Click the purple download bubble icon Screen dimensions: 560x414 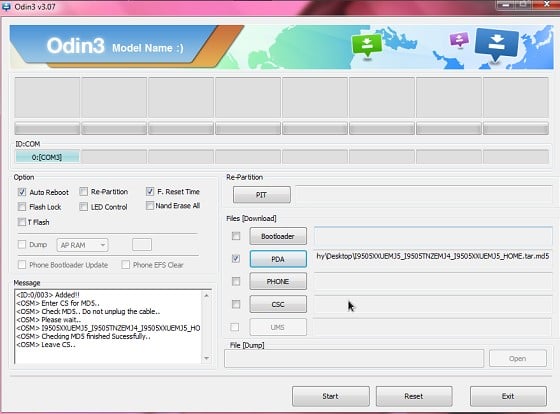coord(459,40)
